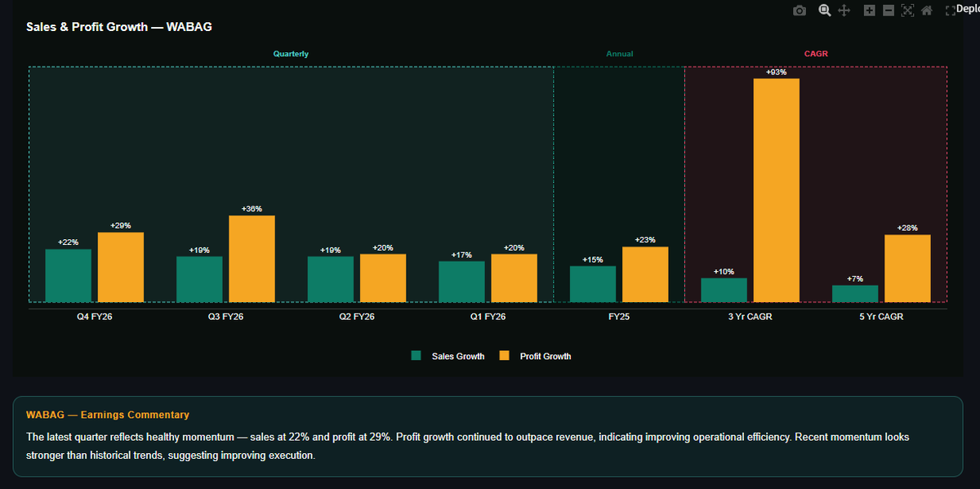
Task: Reset axes with the home icon
Action: click(926, 11)
